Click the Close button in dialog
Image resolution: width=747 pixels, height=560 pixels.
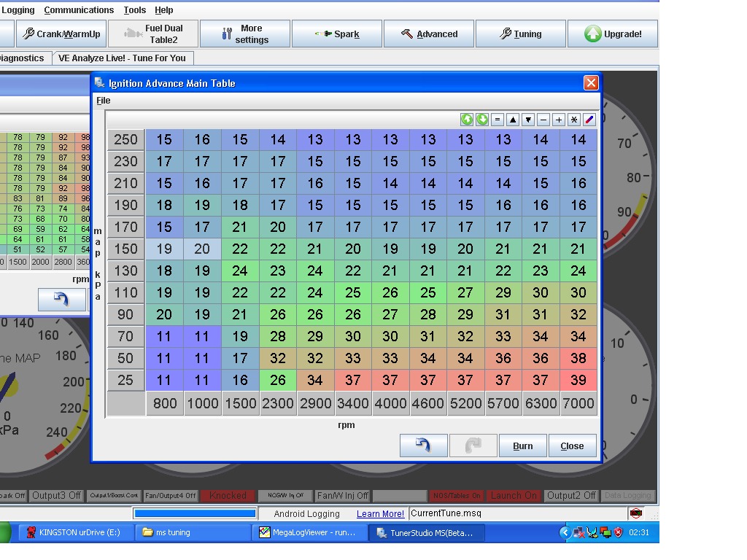572,446
